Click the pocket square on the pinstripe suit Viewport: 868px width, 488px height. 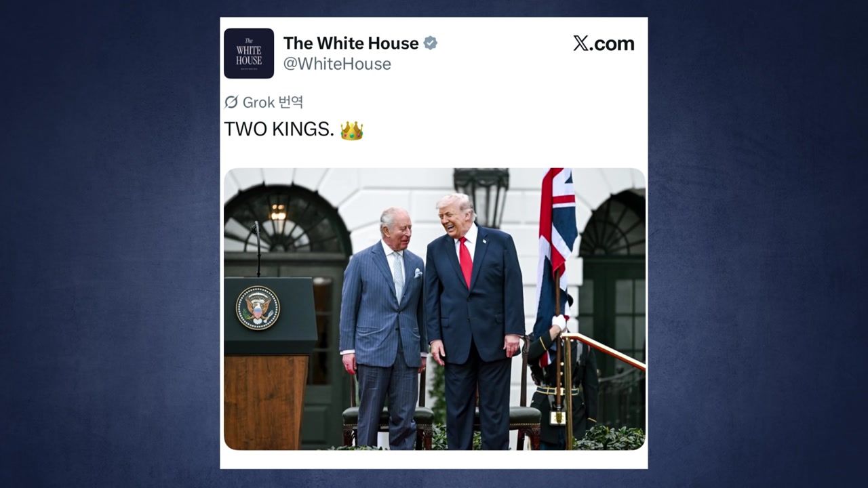418,273
